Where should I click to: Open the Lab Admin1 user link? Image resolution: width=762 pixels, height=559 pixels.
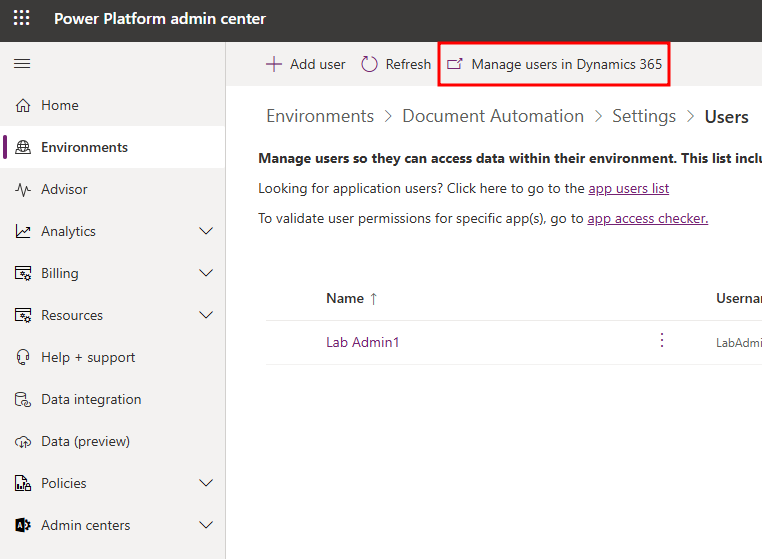[x=363, y=342]
